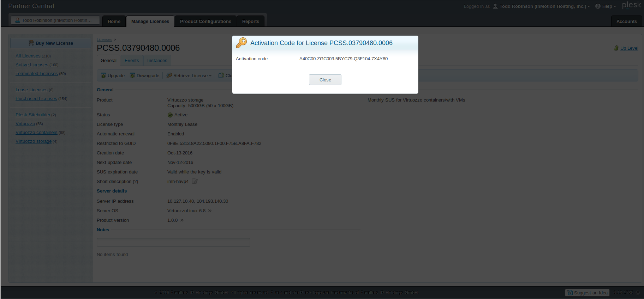The image size is (644, 299).
Task: Expand Server OS details chevron
Action: [x=210, y=211]
